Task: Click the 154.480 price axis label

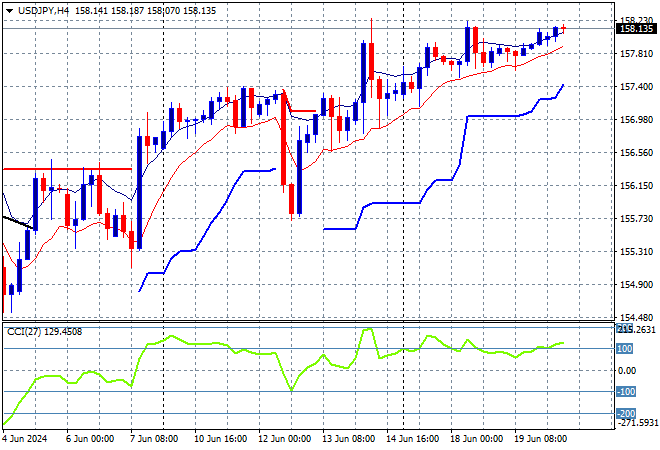Action: pyautogui.click(x=636, y=317)
